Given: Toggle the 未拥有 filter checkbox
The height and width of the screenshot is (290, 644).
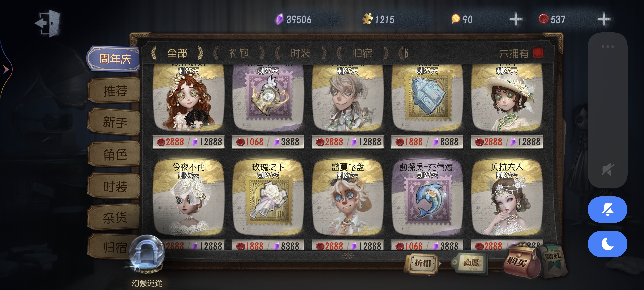Looking at the screenshot, I should tap(538, 53).
